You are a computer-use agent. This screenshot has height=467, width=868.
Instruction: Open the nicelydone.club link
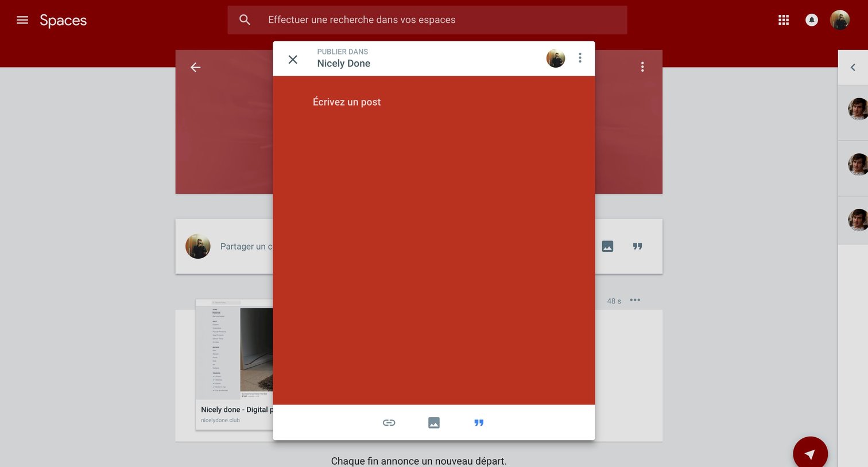click(220, 421)
